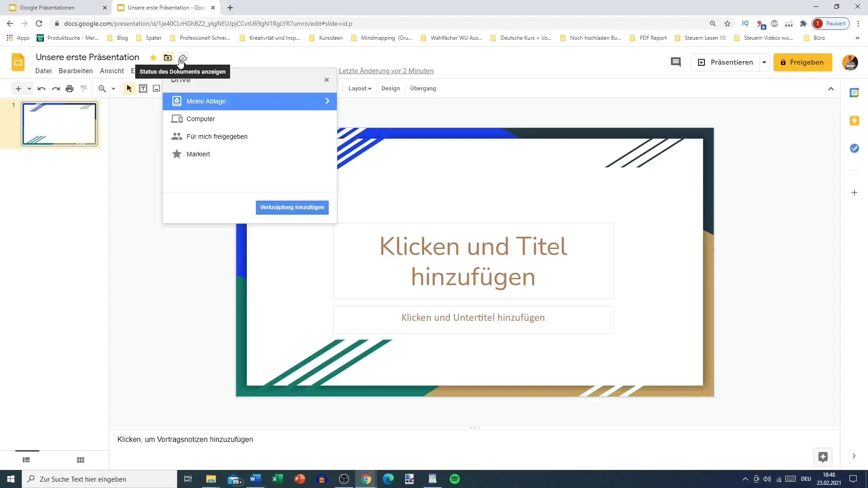Open new slide layout dropdown arrow

pyautogui.click(x=29, y=89)
